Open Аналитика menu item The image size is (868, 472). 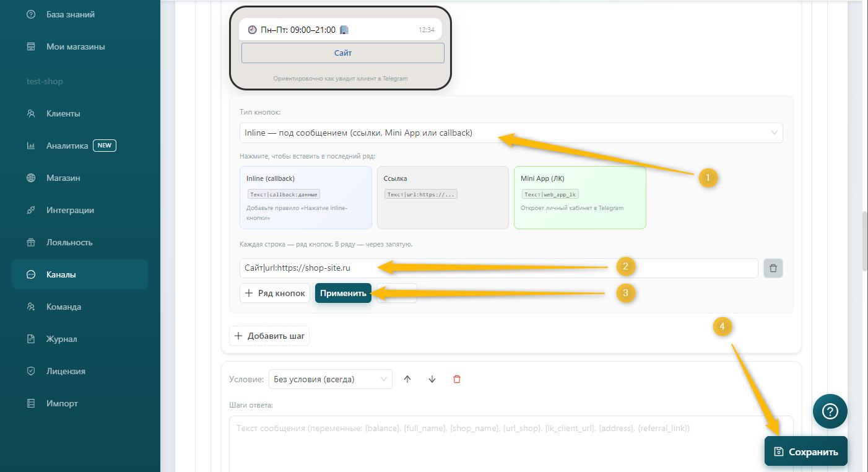(80, 146)
